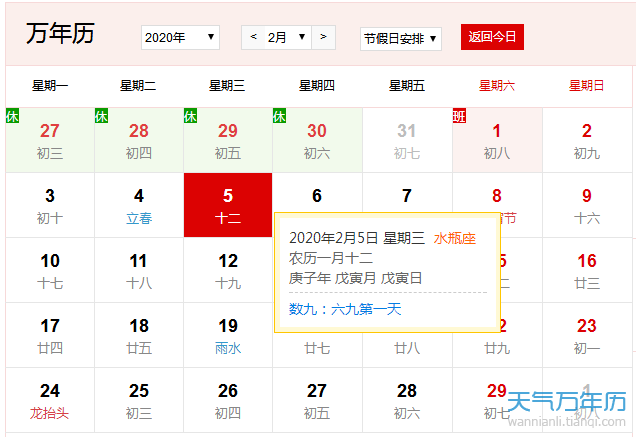Select February 17 廿四 cell

click(50, 335)
